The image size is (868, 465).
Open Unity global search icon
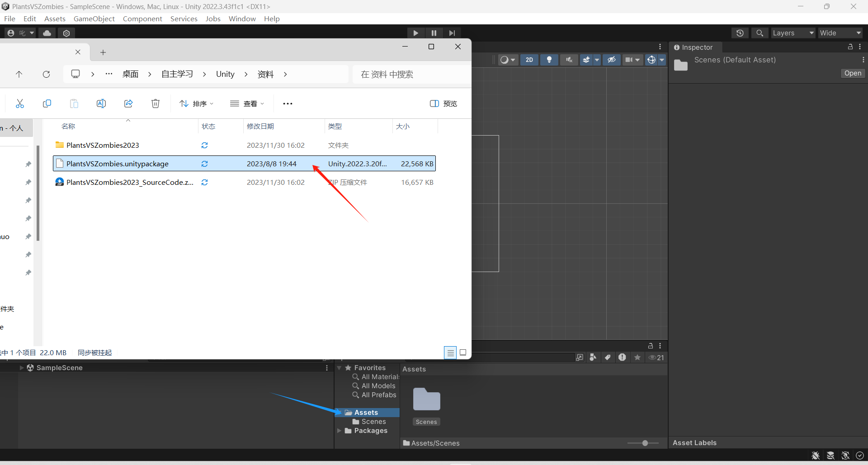[x=760, y=33]
